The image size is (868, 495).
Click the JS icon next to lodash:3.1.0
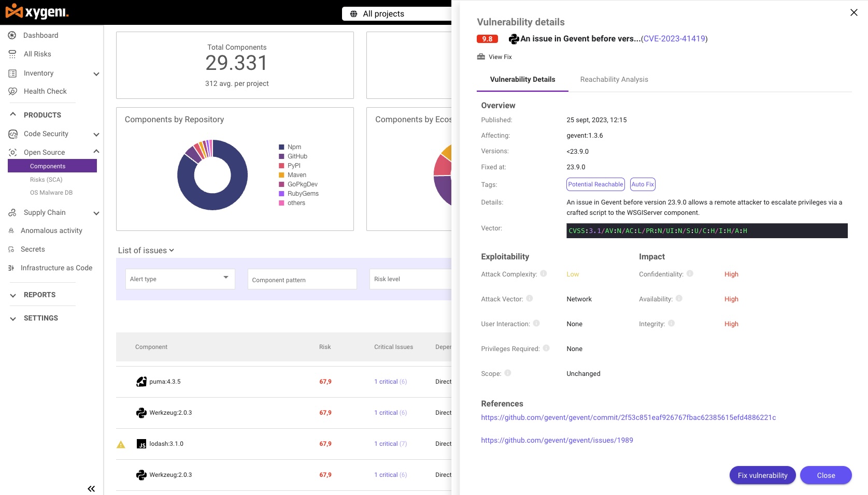point(141,444)
